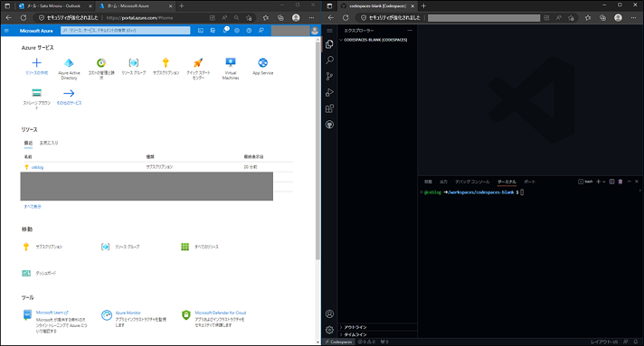Maximize terminal panel with up chevron
644x346 pixels.
tap(629, 182)
